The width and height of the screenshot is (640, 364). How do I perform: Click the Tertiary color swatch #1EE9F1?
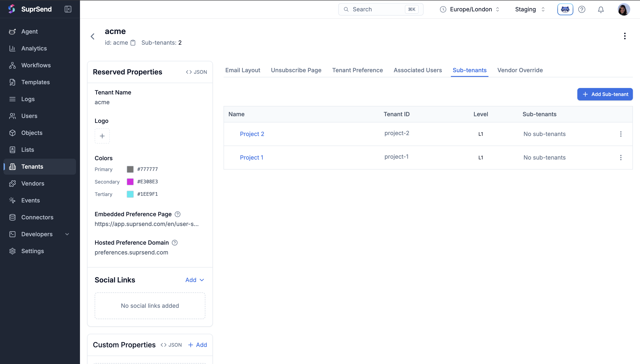pyautogui.click(x=130, y=194)
